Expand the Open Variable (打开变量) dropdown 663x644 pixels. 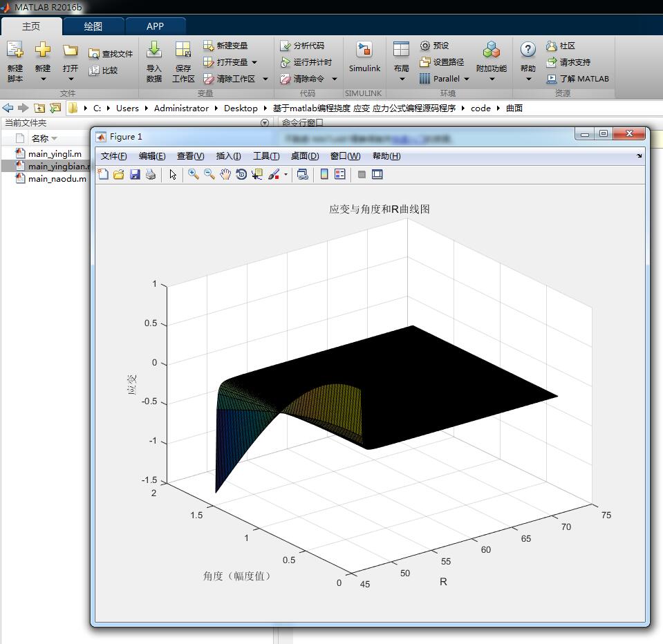point(254,62)
